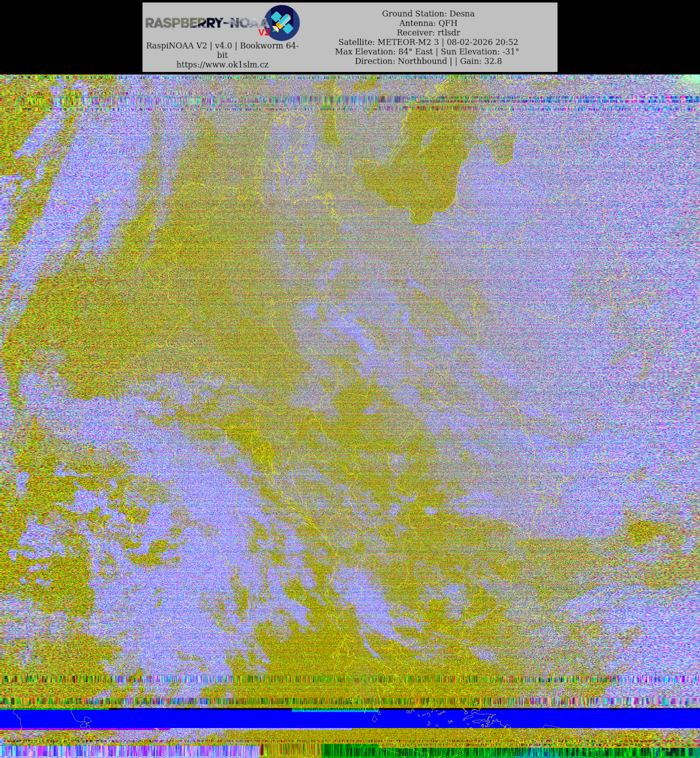Click the Satellite METEOR-M2 3 date line
Viewport: 700px width, 758px height.
point(428,42)
